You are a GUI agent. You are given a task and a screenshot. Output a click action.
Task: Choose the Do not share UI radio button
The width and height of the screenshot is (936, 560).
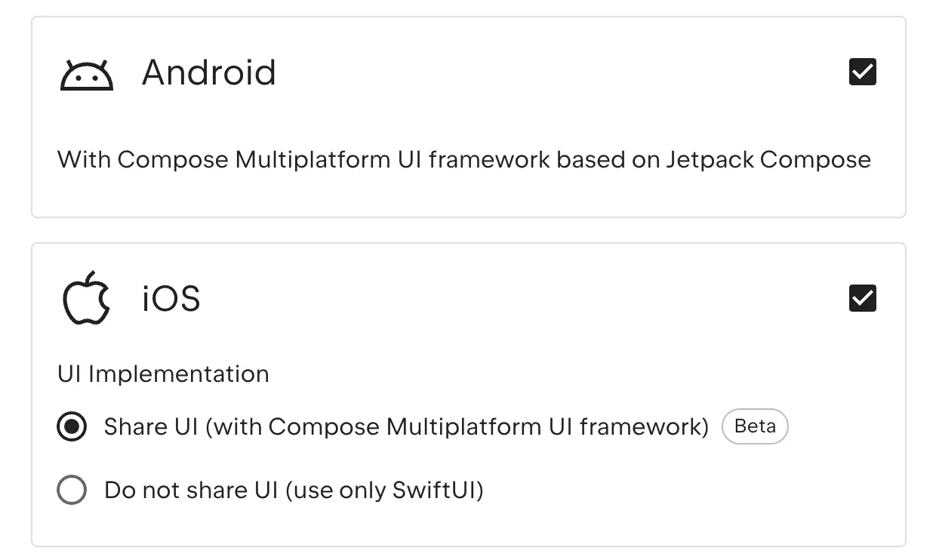click(72, 491)
